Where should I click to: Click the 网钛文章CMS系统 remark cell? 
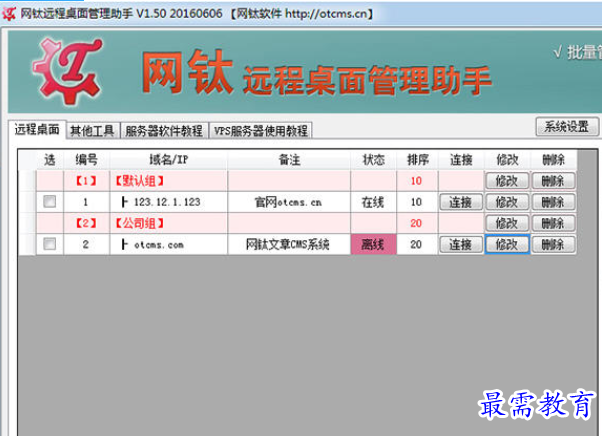(289, 244)
